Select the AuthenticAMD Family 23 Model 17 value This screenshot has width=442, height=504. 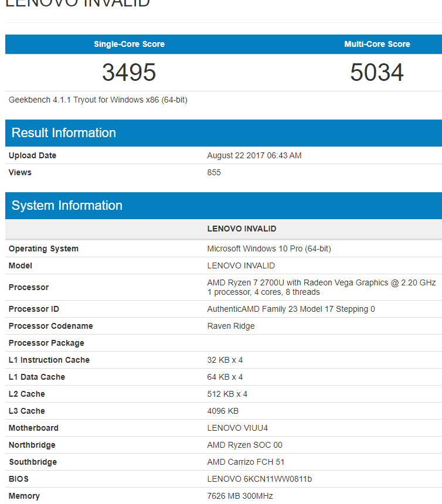291,309
